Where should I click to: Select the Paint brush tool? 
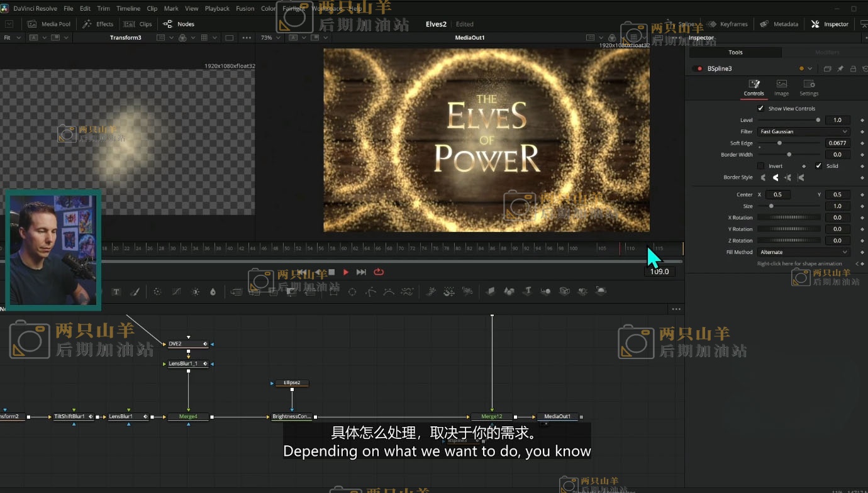135,292
